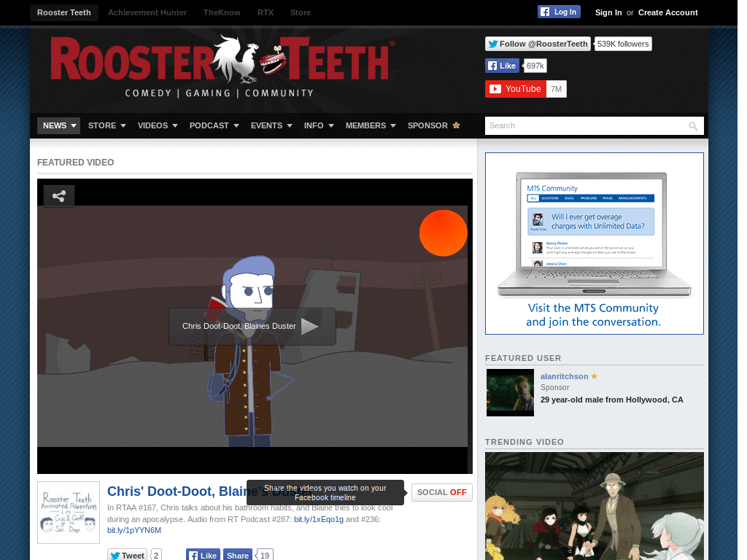This screenshot has height=560, width=747.
Task: Open the Rooster Teeth Animated Adventures thumbnail
Action: [69, 513]
